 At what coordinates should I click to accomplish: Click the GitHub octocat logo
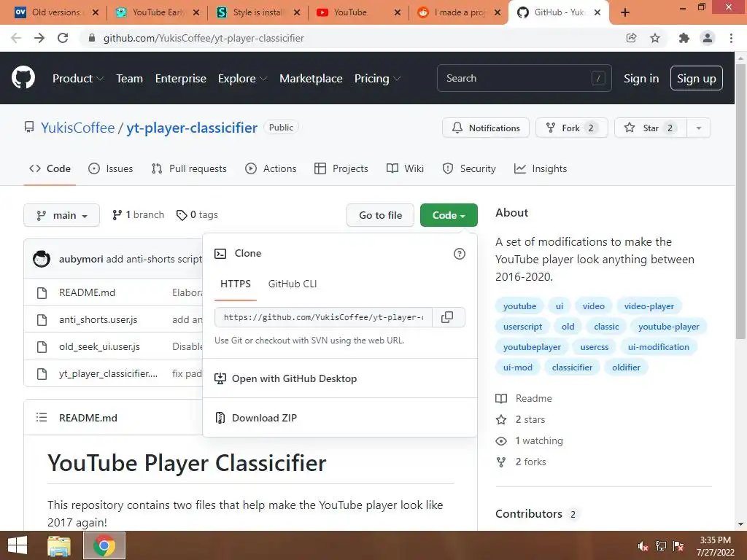(x=23, y=77)
